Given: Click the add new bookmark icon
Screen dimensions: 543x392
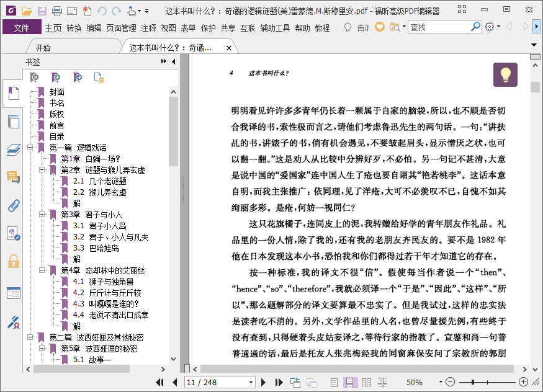Looking at the screenshot, I should coord(56,77).
